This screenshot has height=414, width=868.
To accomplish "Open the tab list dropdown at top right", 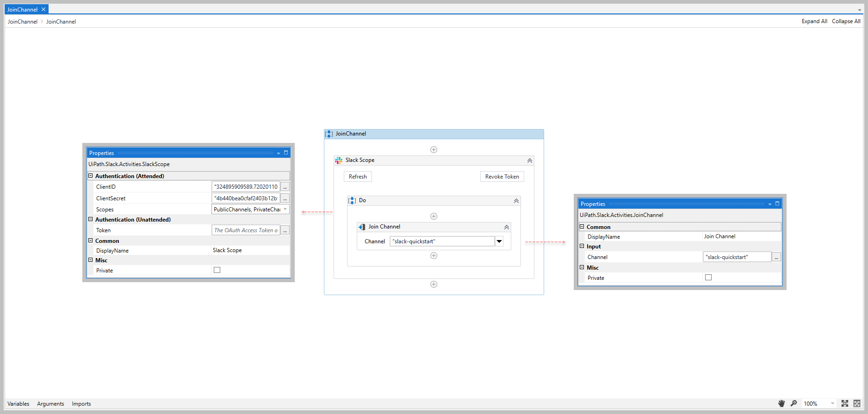I will (x=860, y=10).
